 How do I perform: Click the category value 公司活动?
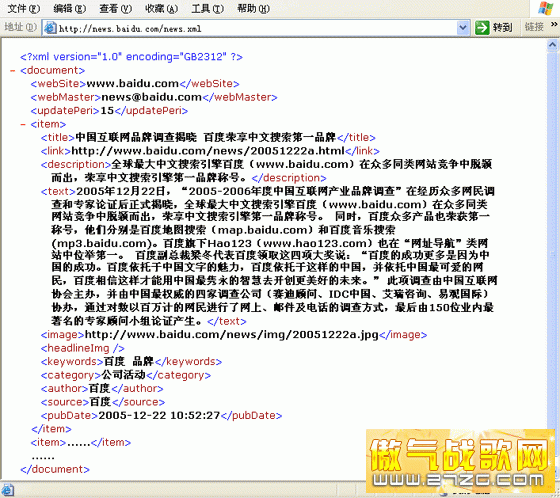[x=124, y=375]
